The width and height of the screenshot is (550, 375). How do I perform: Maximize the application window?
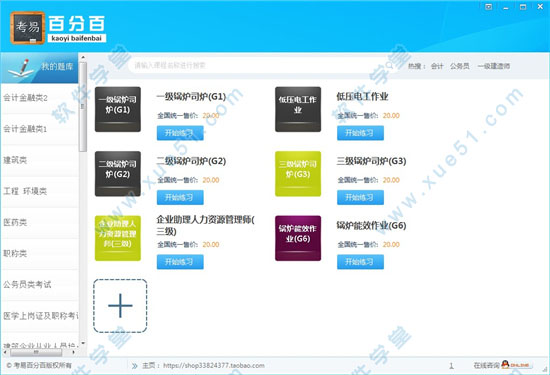pyautogui.click(x=523, y=7)
